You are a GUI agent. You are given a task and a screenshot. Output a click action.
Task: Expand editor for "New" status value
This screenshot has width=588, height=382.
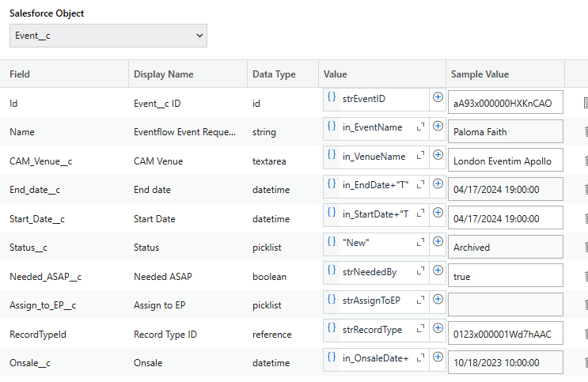coord(421,243)
